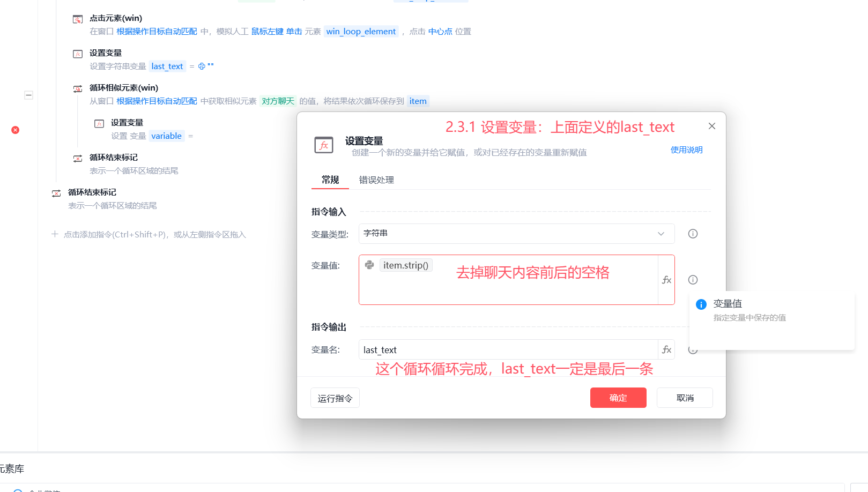Click the inner 循环结束标记 icon
This screenshot has width=868, height=492.
[x=78, y=158]
